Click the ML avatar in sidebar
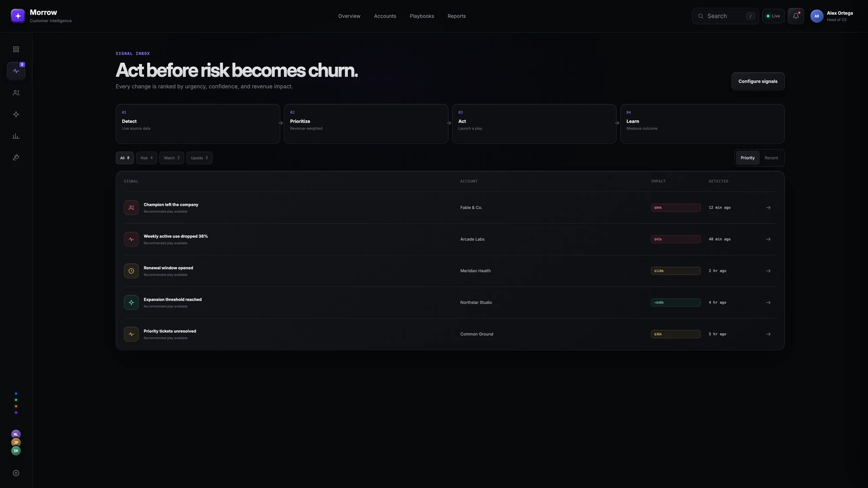The image size is (868, 488). pyautogui.click(x=16, y=434)
